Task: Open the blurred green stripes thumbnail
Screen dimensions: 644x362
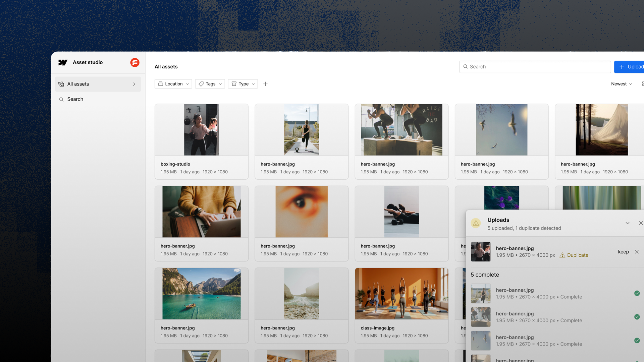Action: pyautogui.click(x=602, y=198)
